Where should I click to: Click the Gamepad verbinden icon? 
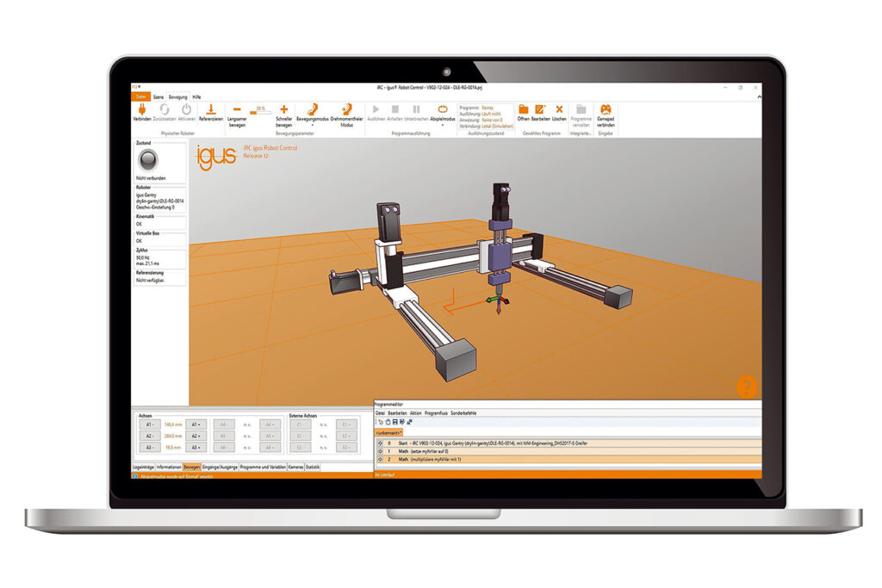[x=606, y=109]
